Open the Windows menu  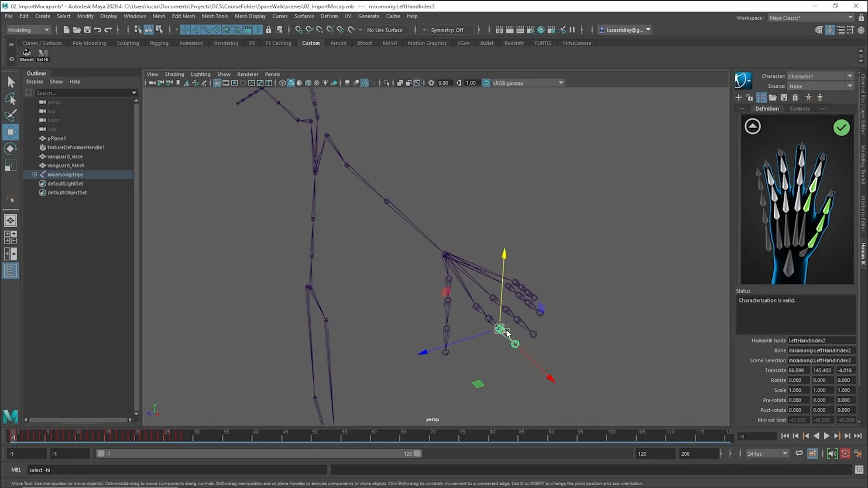135,16
